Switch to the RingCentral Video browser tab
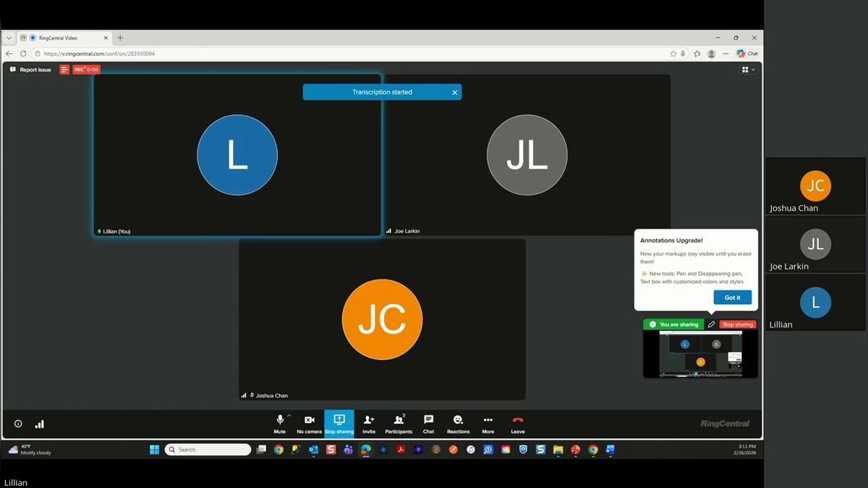 point(62,38)
